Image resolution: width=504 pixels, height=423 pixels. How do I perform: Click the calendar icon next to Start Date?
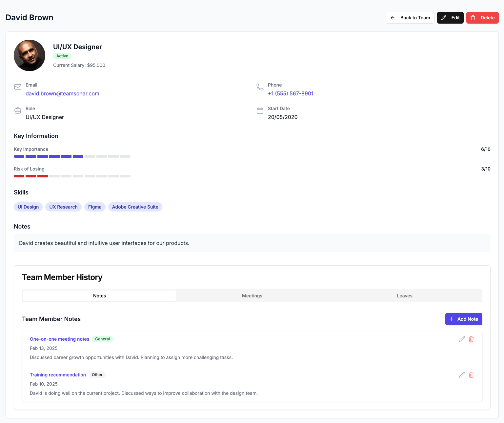[x=260, y=111]
